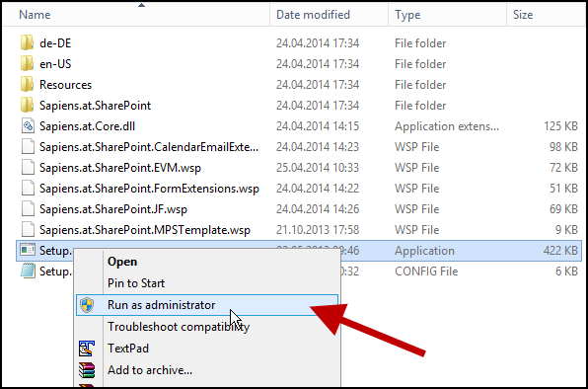Click the 9 KB size cell
588x389 pixels.
click(x=566, y=230)
